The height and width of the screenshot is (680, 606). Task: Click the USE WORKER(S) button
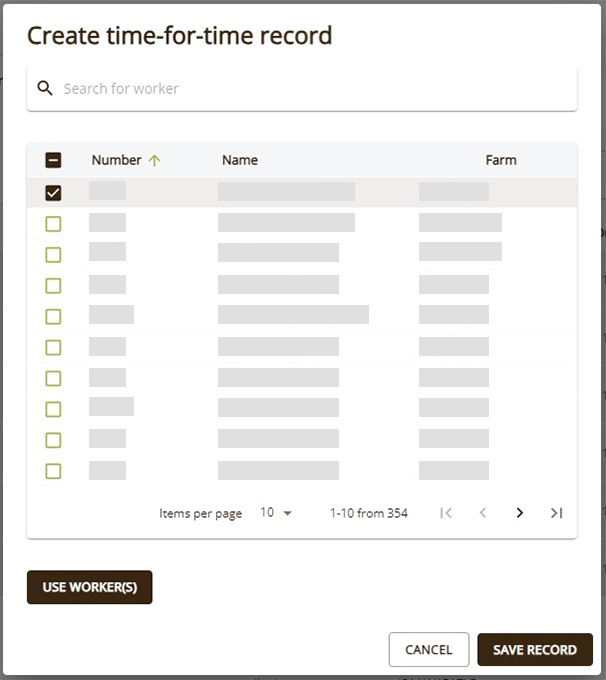click(x=89, y=587)
